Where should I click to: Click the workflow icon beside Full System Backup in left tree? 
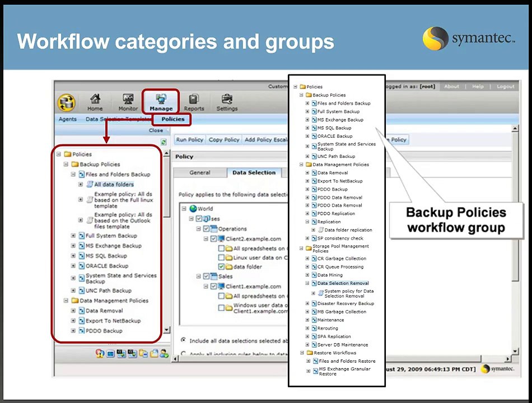(x=81, y=236)
